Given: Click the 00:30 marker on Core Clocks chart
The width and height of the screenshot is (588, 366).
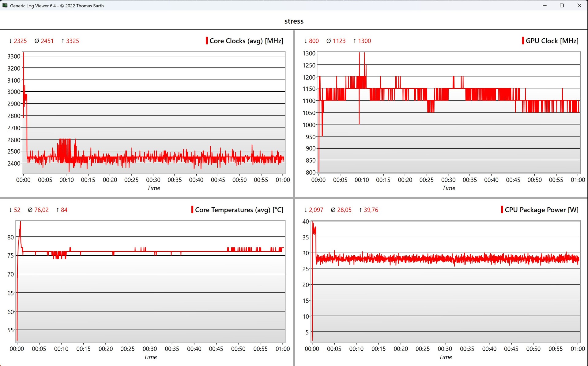Looking at the screenshot, I should pyautogui.click(x=153, y=180).
